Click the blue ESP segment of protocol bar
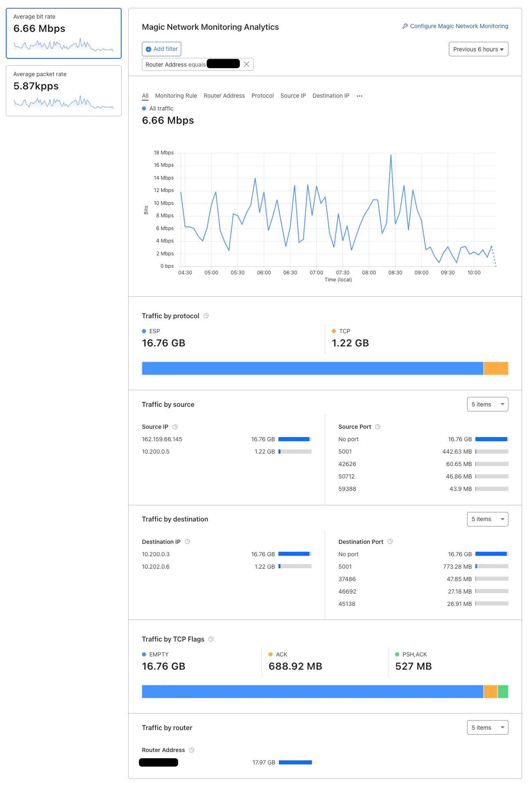 pyautogui.click(x=312, y=368)
